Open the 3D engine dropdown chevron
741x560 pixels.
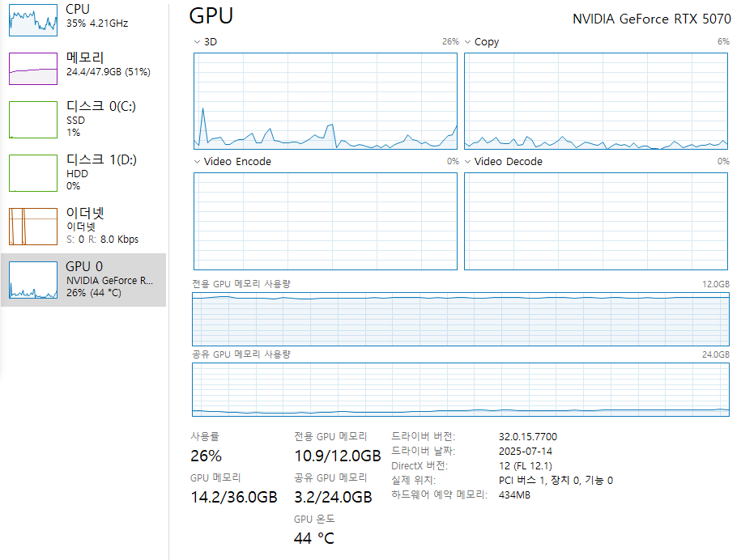pyautogui.click(x=197, y=42)
